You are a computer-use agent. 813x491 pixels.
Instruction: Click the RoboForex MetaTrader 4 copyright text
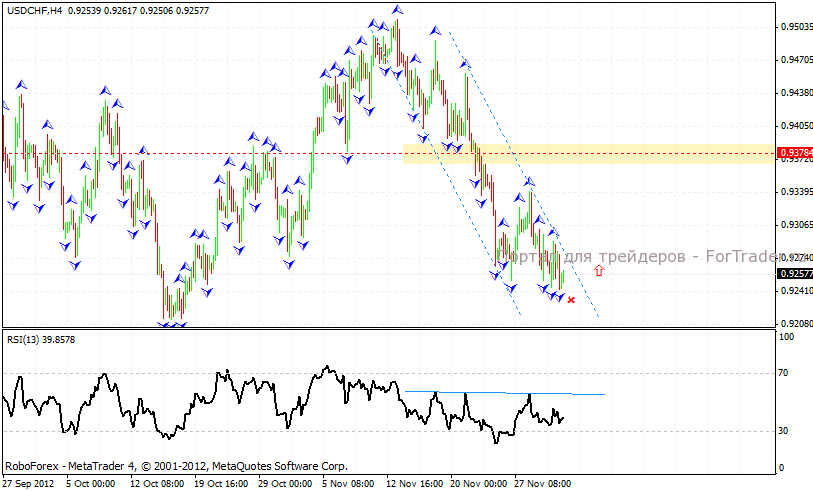tap(177, 466)
